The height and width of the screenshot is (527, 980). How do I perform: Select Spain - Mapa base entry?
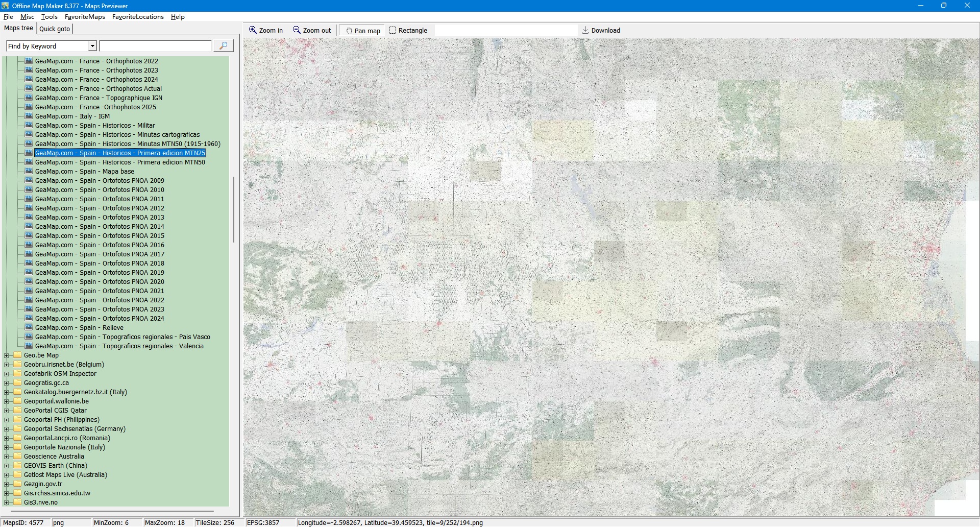coord(85,171)
